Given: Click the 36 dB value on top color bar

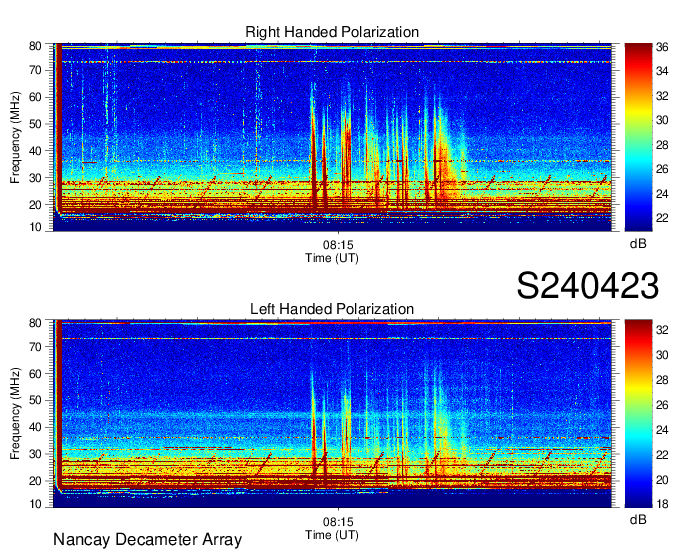Looking at the screenshot, I should pyautogui.click(x=662, y=47).
